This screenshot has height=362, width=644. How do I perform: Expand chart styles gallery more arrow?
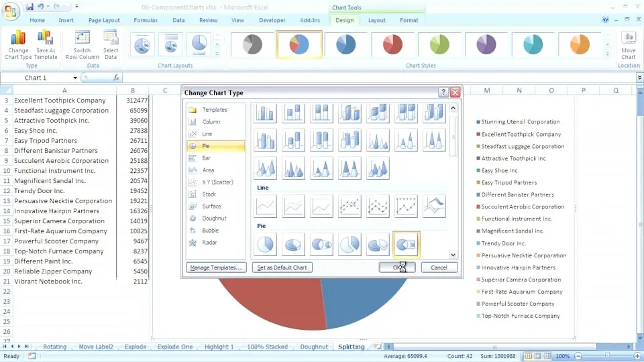tap(608, 54)
